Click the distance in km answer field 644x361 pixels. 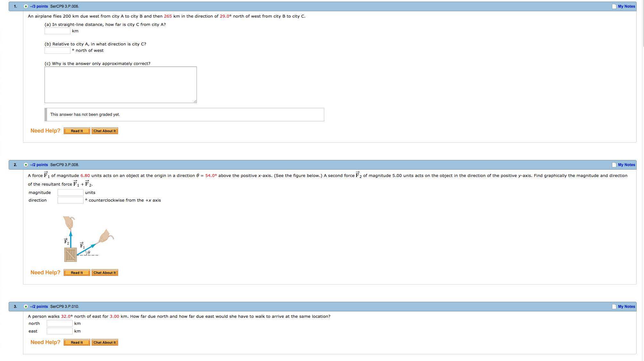(x=57, y=31)
